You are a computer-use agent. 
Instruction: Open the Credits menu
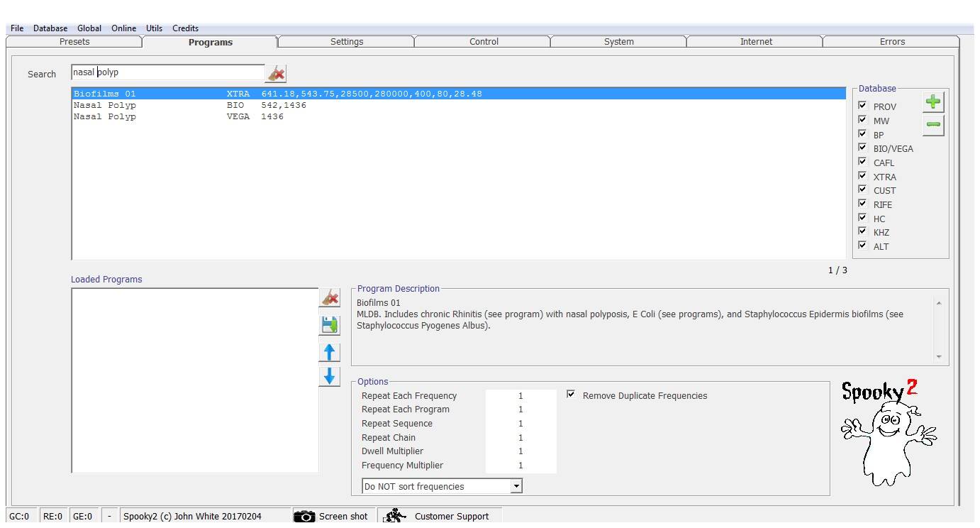pyautogui.click(x=185, y=28)
